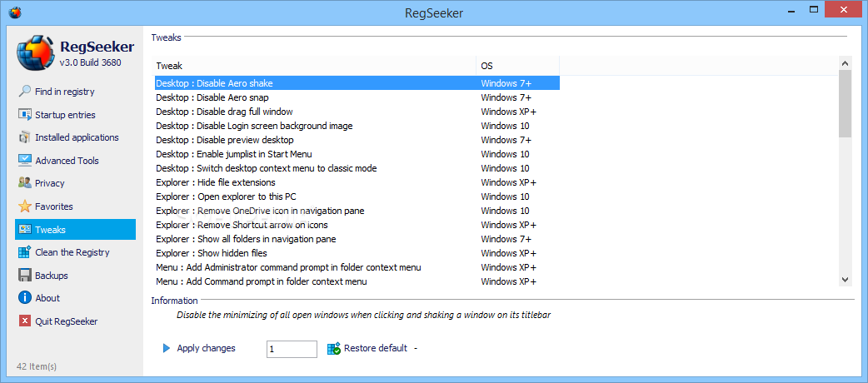Select Show all folders in navigation pane
Screen dimensions: 868x383
(x=357, y=239)
